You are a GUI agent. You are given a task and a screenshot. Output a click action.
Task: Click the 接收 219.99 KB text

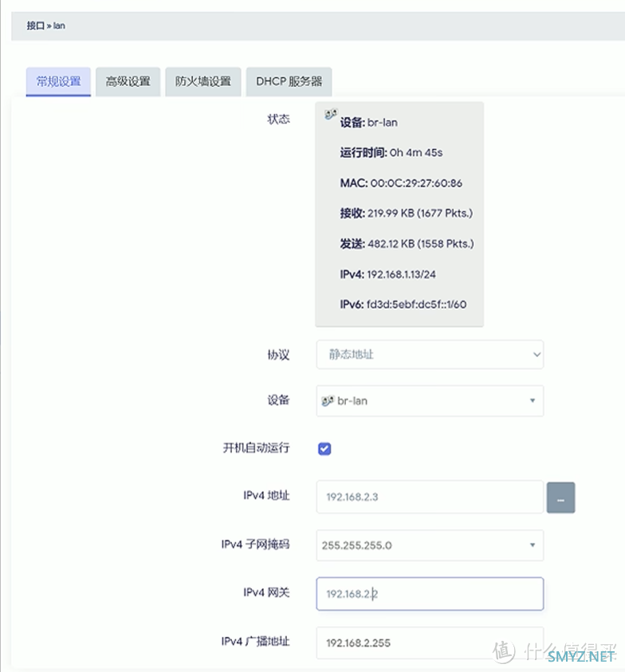[x=406, y=213]
